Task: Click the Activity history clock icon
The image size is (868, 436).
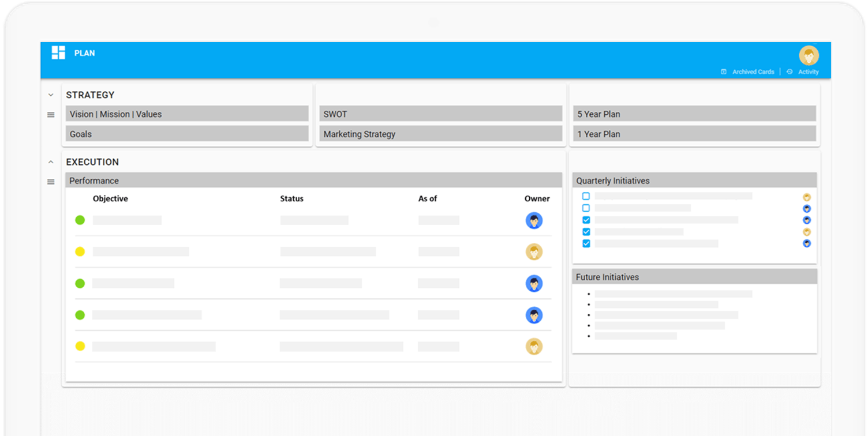Action: (790, 72)
